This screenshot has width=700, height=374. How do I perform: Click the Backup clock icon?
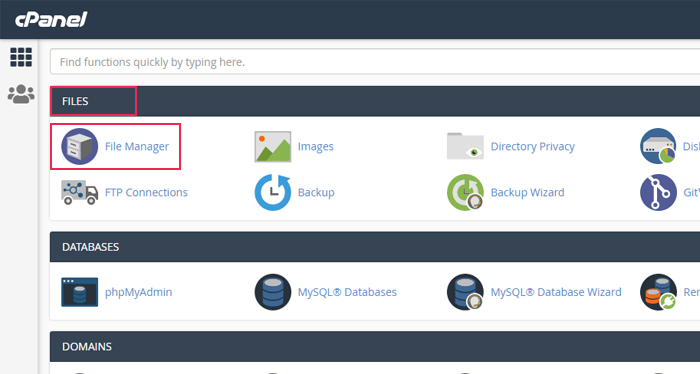click(273, 192)
